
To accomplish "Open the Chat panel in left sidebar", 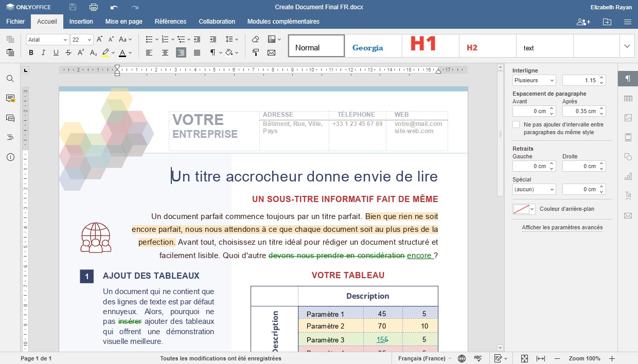I will pyautogui.click(x=10, y=118).
